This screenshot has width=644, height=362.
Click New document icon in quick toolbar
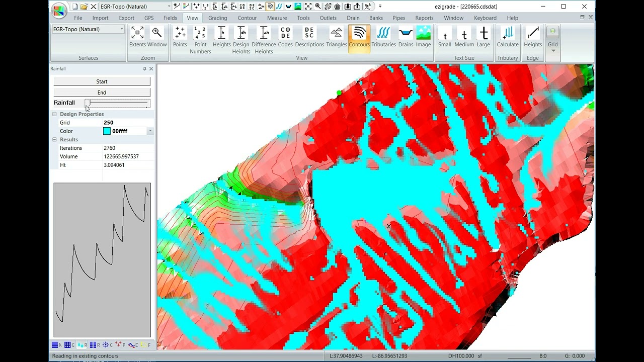pyautogui.click(x=75, y=7)
